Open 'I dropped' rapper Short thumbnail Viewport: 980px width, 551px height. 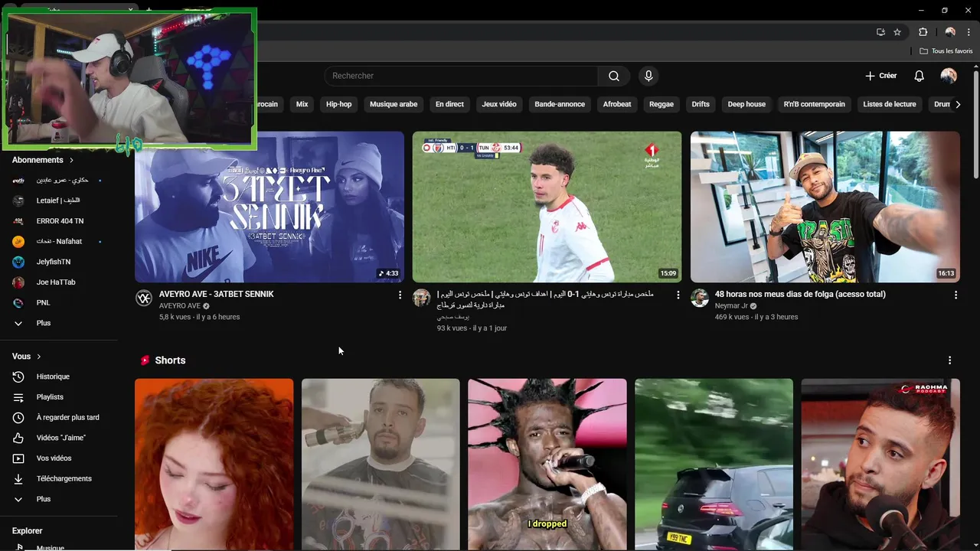click(547, 465)
